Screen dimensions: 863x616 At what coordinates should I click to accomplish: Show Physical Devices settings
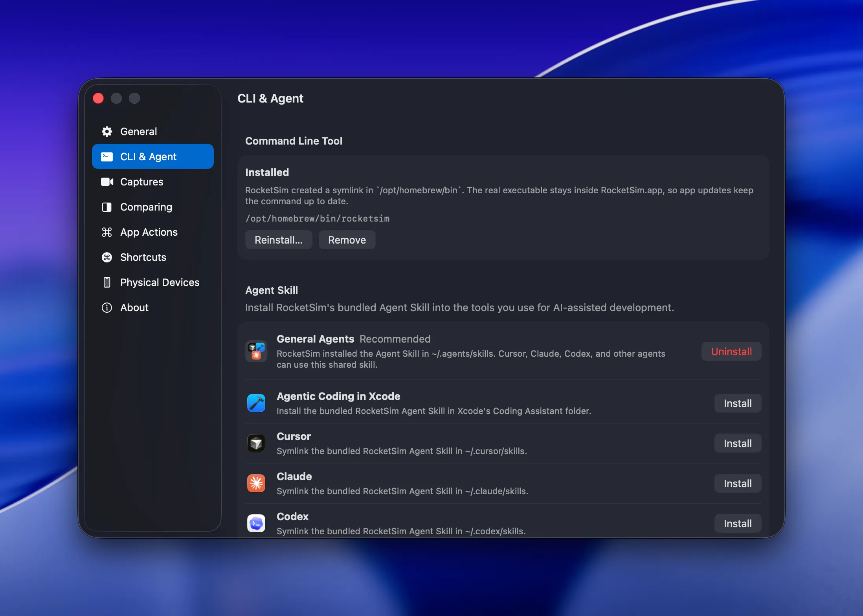tap(153, 282)
